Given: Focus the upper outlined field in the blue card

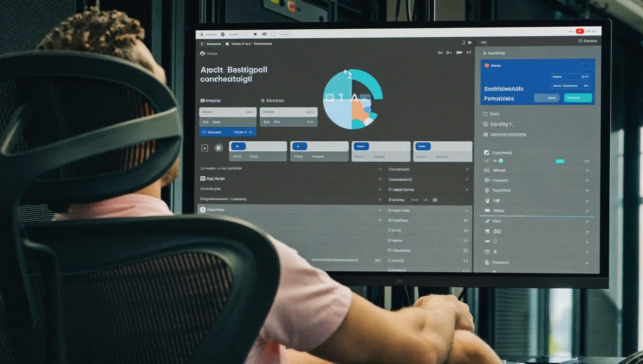Looking at the screenshot, I should 571,77.
